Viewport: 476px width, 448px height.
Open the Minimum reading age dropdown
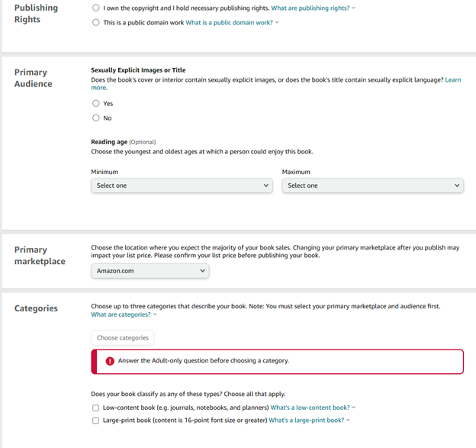point(182,185)
